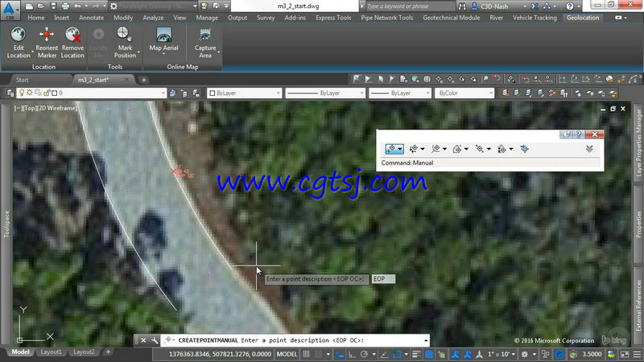Toggle transparency display in status bar
Image resolution: width=644 pixels, height=362 pixels.
pos(429,354)
